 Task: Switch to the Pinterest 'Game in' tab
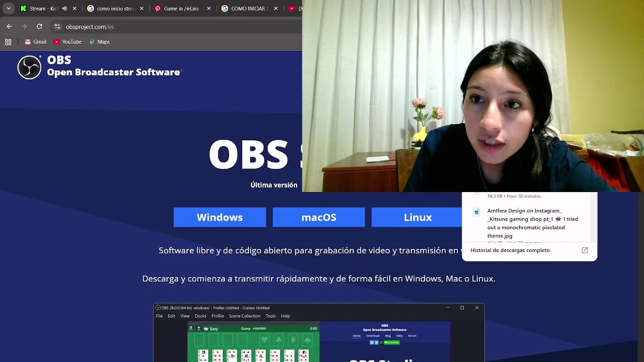(x=182, y=9)
